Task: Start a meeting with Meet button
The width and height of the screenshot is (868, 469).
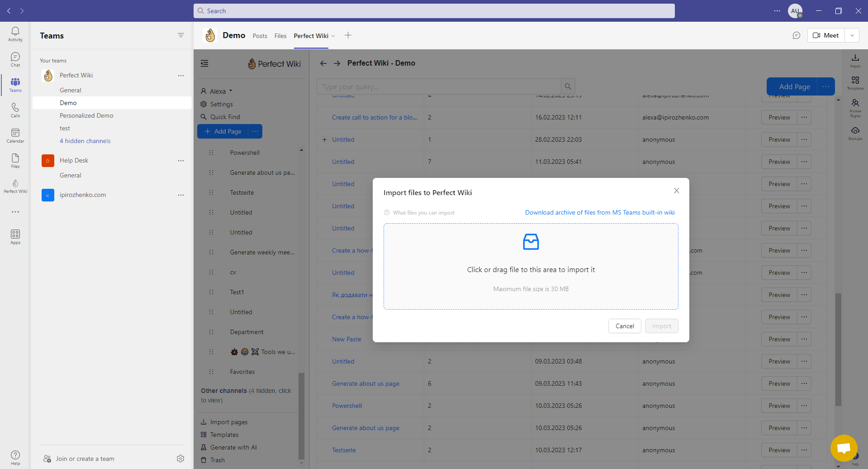Action: pyautogui.click(x=826, y=35)
